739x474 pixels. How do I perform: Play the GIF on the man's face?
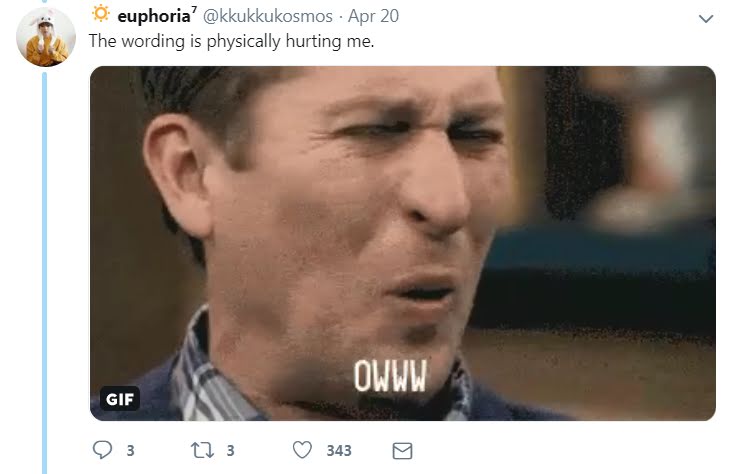[402, 243]
